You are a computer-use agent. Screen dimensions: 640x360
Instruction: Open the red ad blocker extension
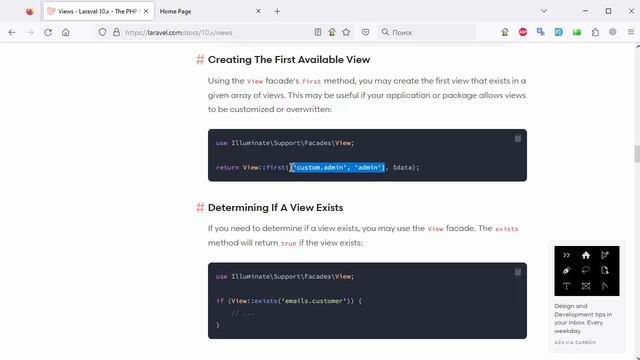point(523,32)
